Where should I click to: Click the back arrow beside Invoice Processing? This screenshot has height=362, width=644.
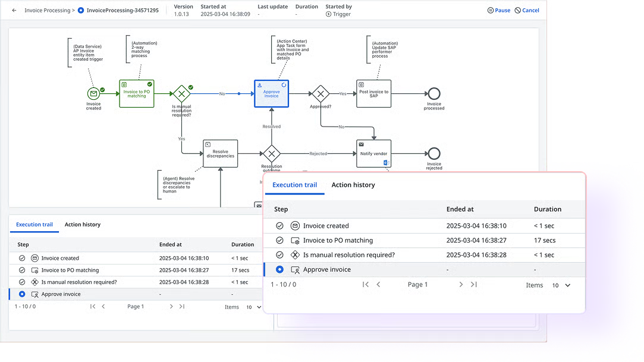coord(14,10)
